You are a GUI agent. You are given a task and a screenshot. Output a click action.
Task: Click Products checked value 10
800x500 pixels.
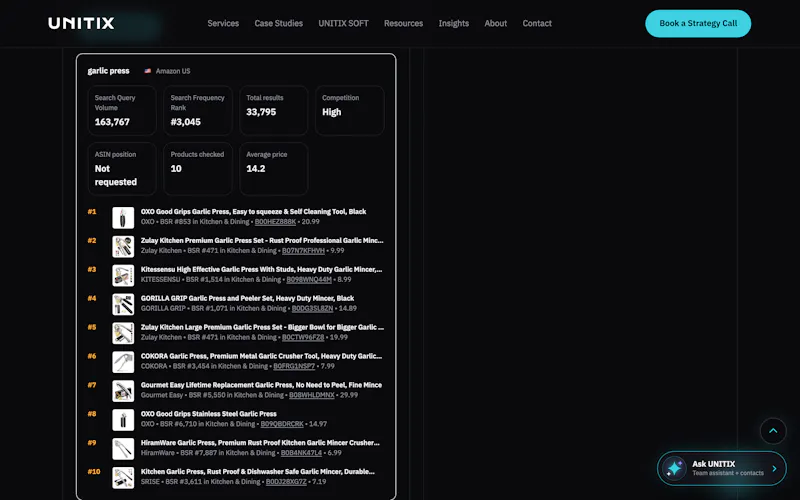176,169
